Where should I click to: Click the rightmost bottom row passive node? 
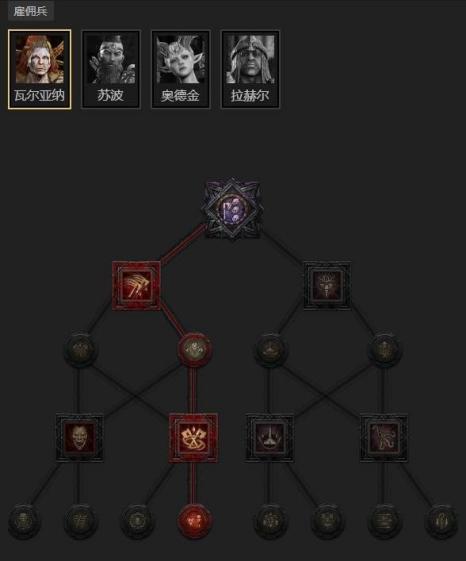pyautogui.click(x=441, y=521)
